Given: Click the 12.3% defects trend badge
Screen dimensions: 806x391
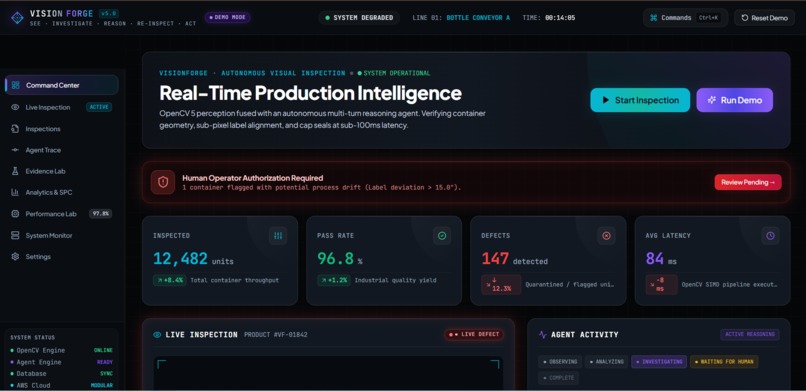Looking at the screenshot, I should click(x=501, y=285).
